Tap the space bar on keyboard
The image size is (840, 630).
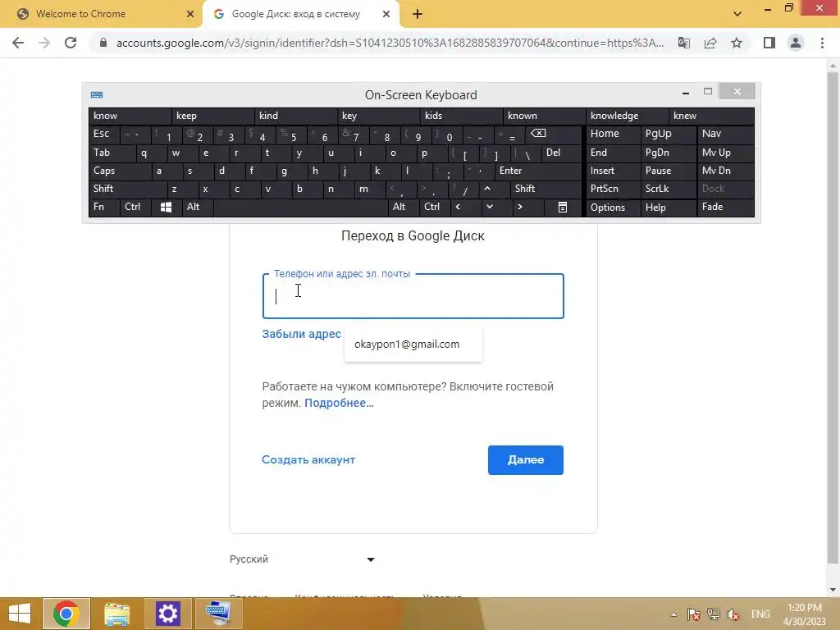pyautogui.click(x=300, y=207)
